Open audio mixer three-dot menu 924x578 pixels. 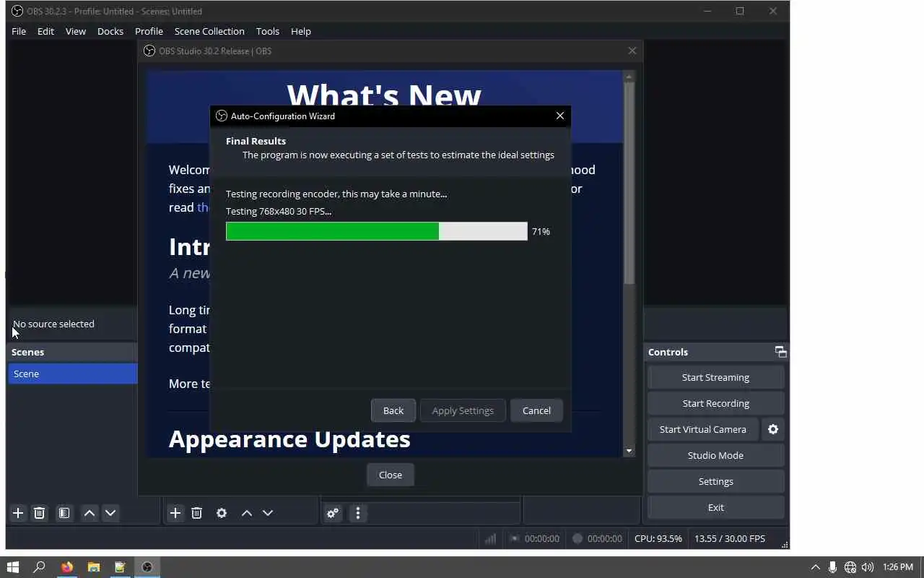(x=358, y=513)
